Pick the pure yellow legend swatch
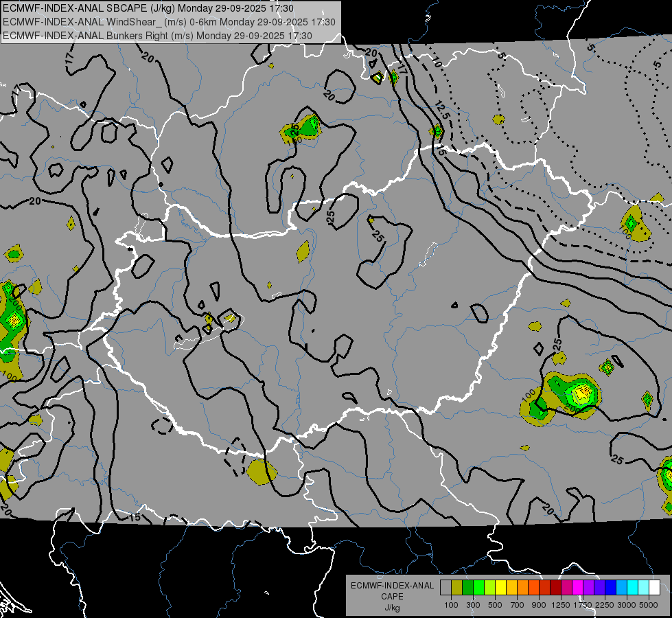Image resolution: width=672 pixels, height=618 pixels. click(500, 588)
